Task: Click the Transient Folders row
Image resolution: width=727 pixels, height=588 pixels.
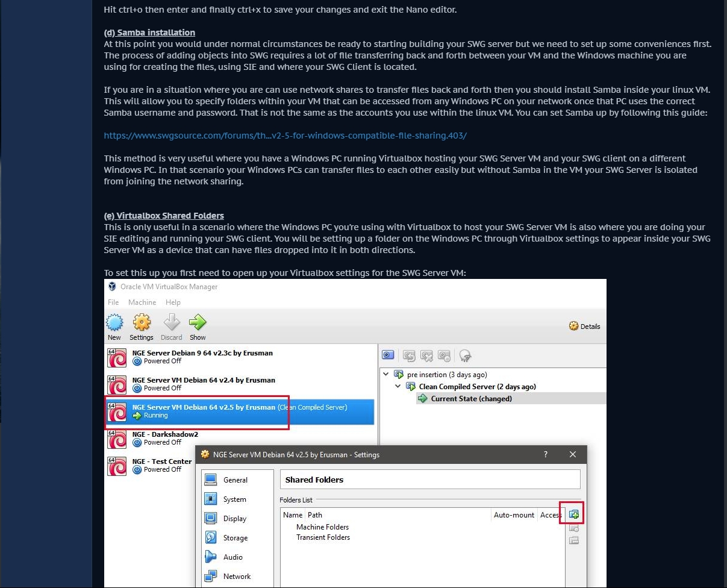Action: point(323,537)
